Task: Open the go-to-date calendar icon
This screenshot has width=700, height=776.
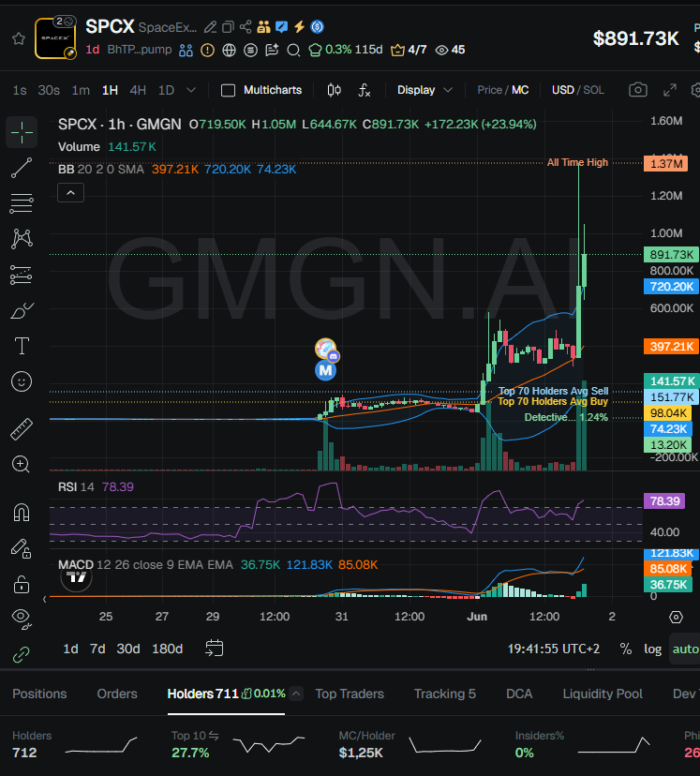Action: tap(215, 649)
